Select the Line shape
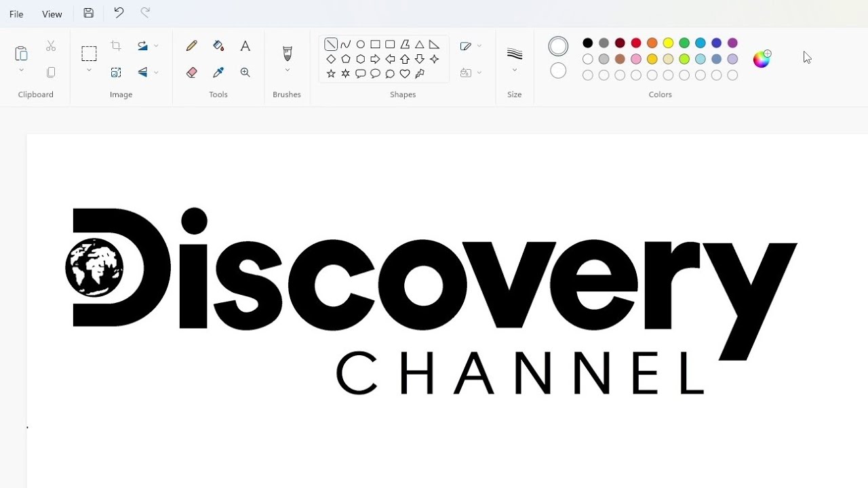Image resolution: width=868 pixels, height=488 pixels. coord(331,45)
